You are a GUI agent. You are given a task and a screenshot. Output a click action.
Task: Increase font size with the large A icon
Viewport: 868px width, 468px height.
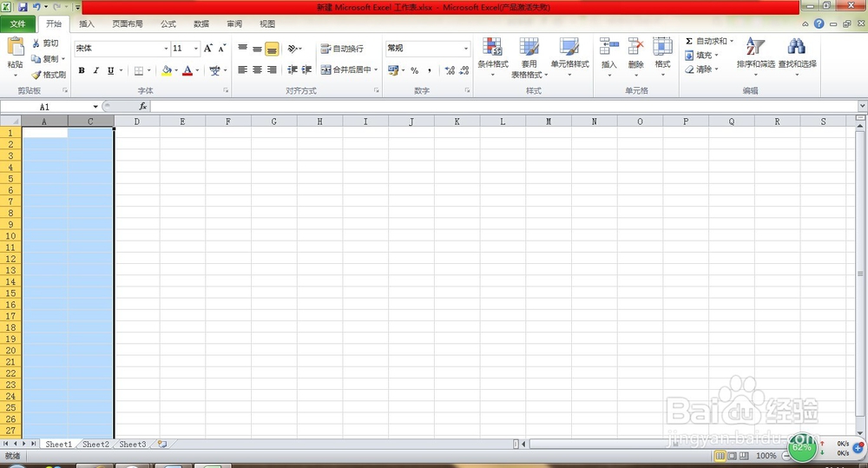click(207, 49)
